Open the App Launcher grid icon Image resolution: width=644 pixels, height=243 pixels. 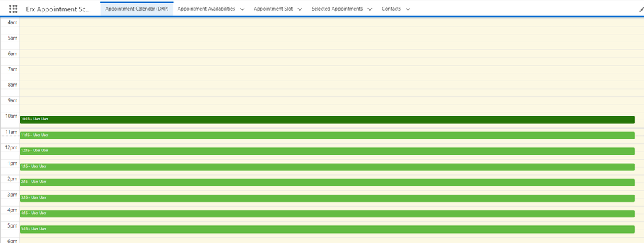13,9
